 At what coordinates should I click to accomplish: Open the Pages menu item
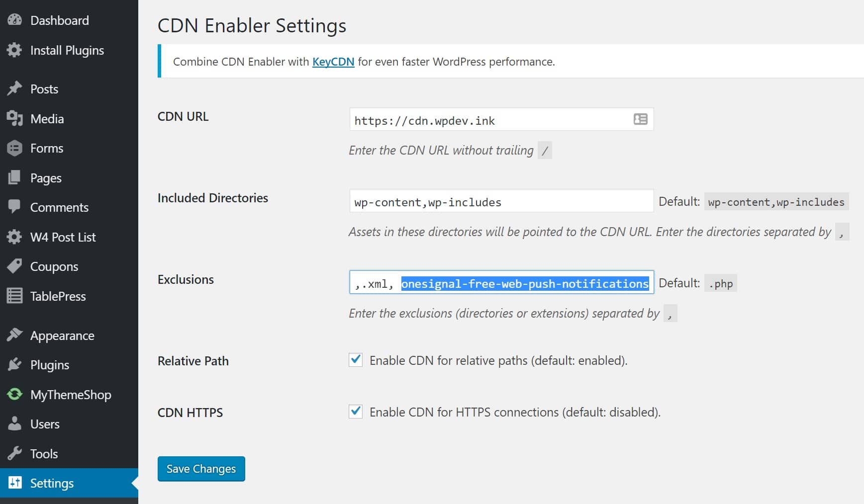click(46, 177)
